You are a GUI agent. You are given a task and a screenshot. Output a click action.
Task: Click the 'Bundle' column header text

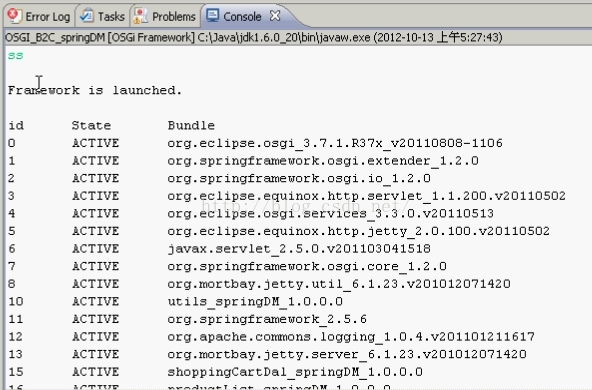191,125
